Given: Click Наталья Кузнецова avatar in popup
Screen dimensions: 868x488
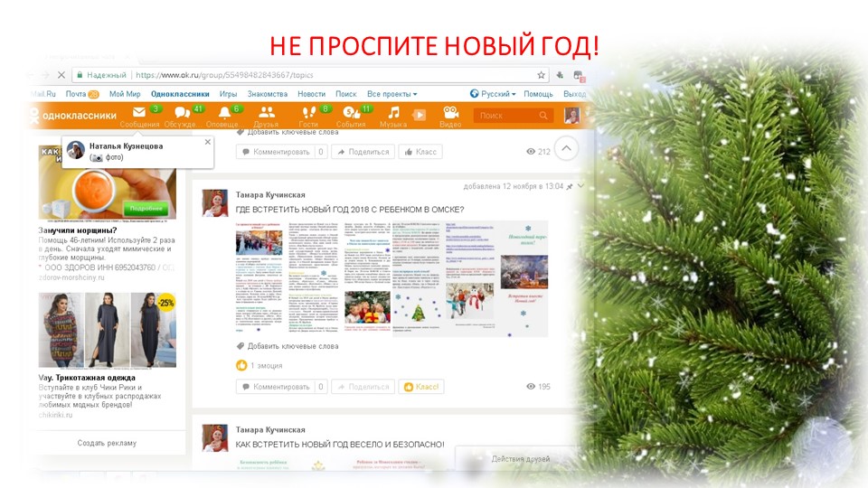Looking at the screenshot, I should tap(76, 150).
